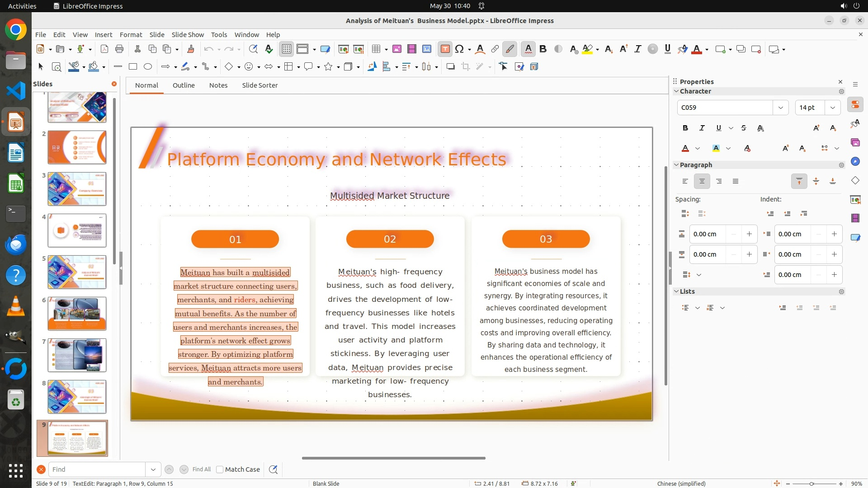Image resolution: width=868 pixels, height=488 pixels.
Task: Click the Display Grid toolbar icon
Action: tap(287, 49)
